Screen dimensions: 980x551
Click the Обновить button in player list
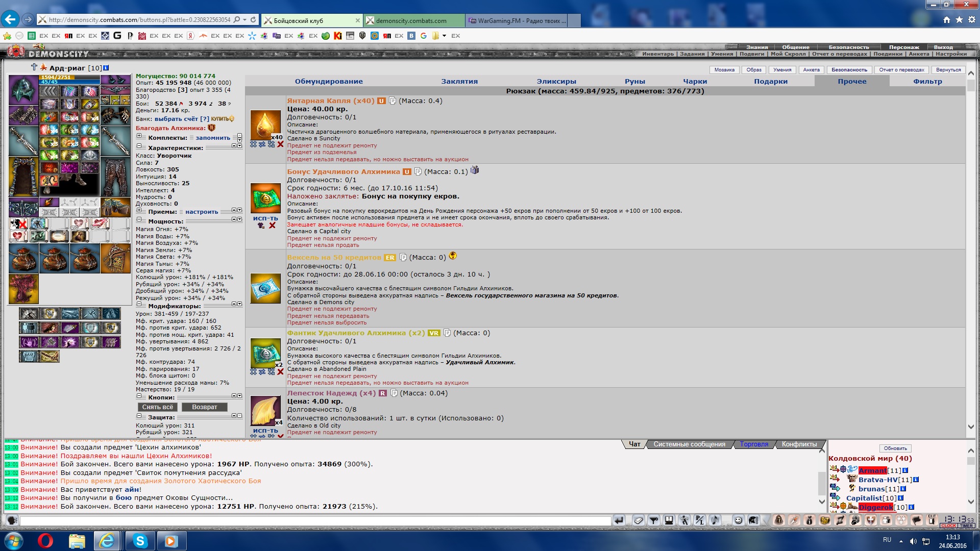coord(895,448)
